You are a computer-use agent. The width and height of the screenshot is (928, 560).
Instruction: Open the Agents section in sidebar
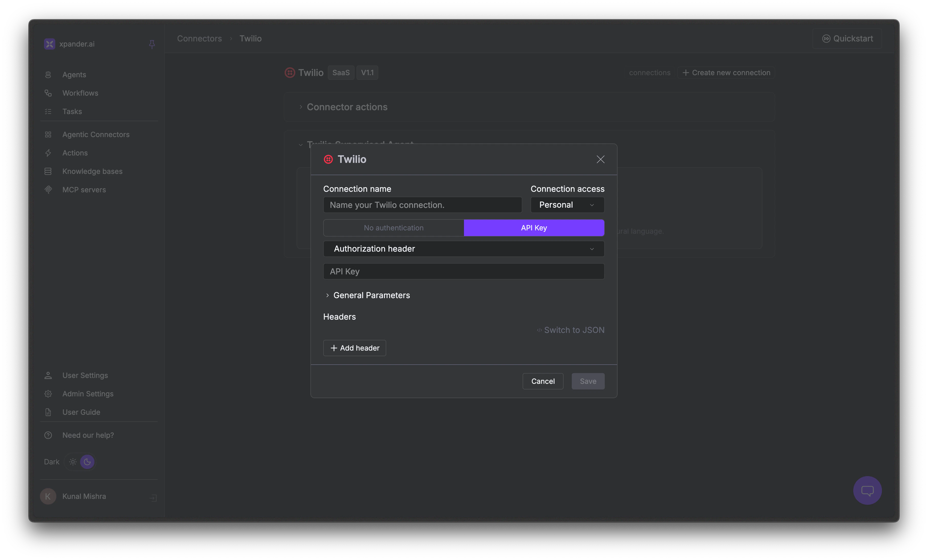point(74,74)
